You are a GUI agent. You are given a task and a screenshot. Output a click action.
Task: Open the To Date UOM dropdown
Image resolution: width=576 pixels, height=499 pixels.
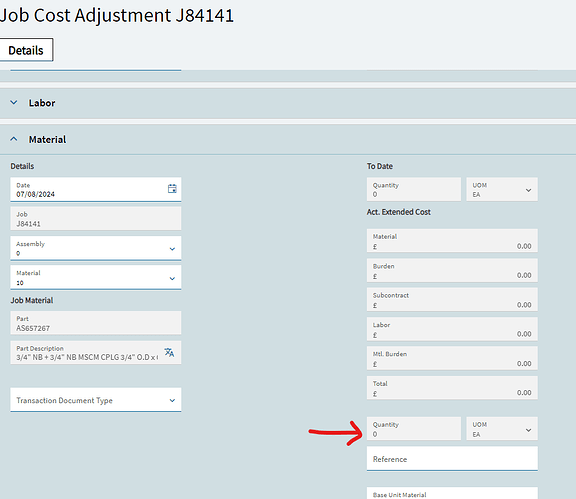coord(528,190)
